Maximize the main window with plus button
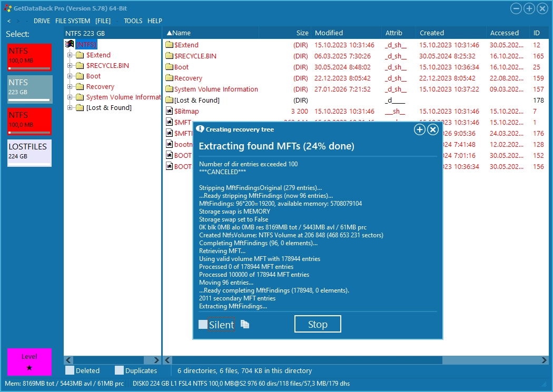This screenshot has height=392, width=553. (529, 8)
